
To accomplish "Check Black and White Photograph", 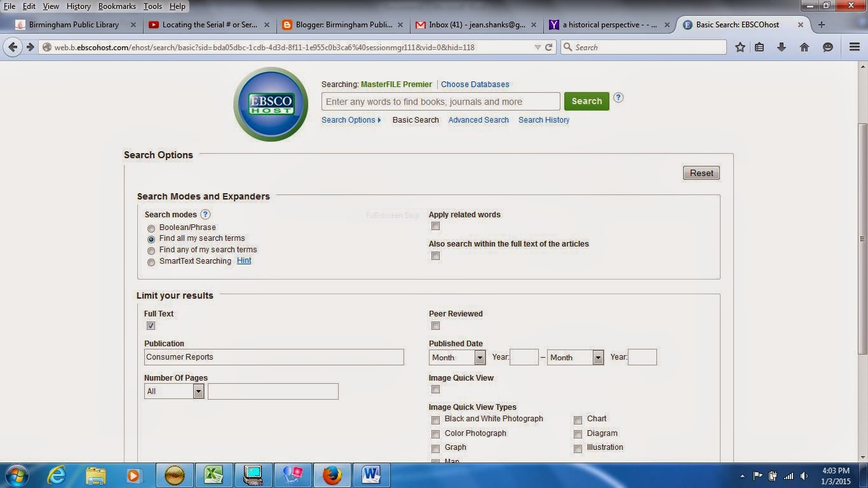I will coord(435,420).
